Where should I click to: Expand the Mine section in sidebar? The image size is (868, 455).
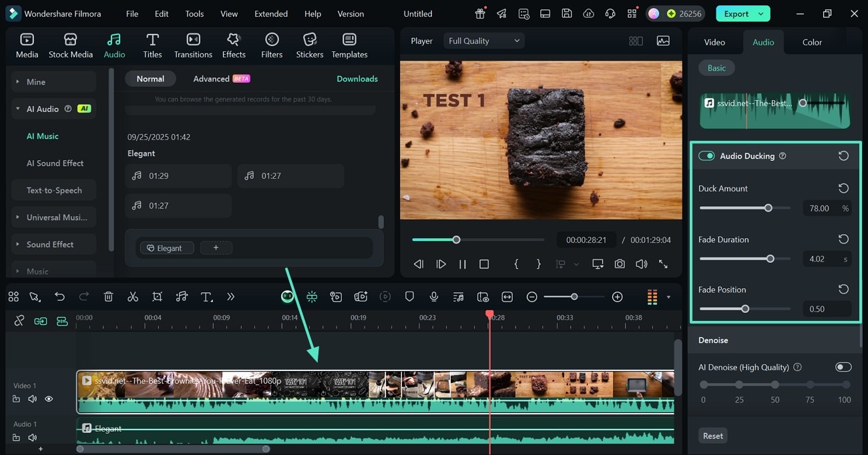[x=36, y=82]
